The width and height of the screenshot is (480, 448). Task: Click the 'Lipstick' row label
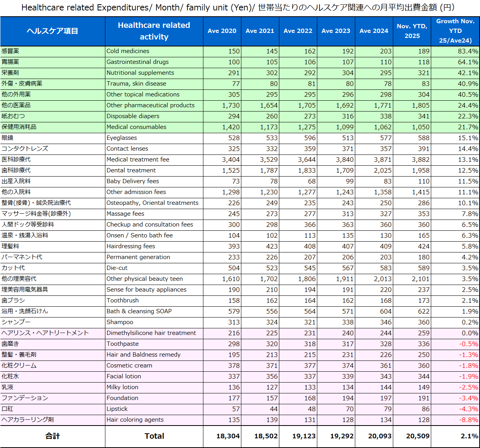click(x=117, y=409)
